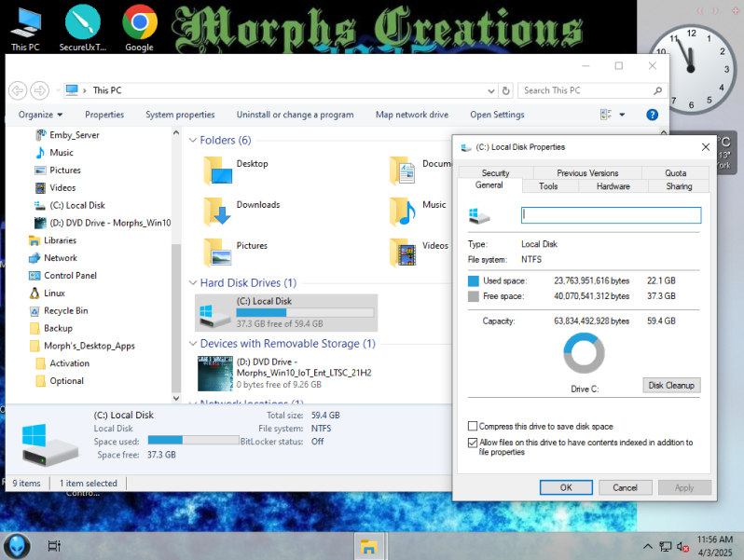Show hidden tray icons chevron
Viewport: 744px width, 560px height.
click(x=648, y=546)
